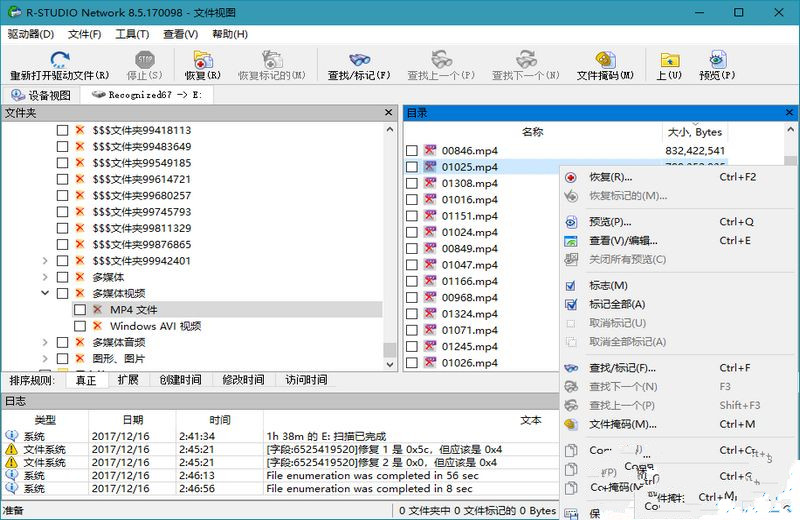This screenshot has height=520, width=800.
Task: Click folder tree scrollbar down arrow
Action: coord(390,364)
